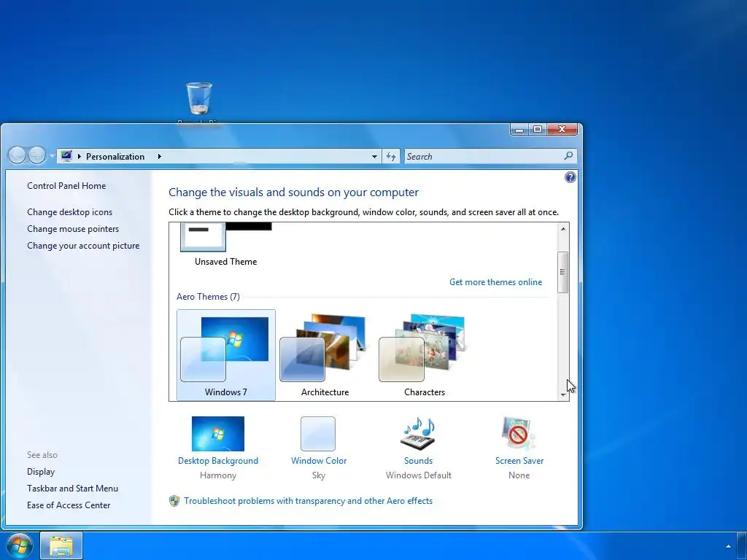This screenshot has width=747, height=560.
Task: Maximize the Personalization window
Action: coord(538,129)
